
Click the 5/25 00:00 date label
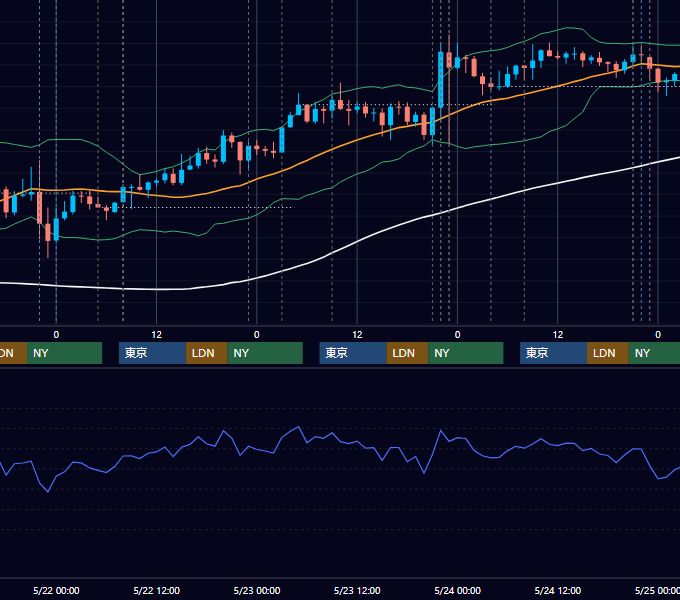coord(657,590)
